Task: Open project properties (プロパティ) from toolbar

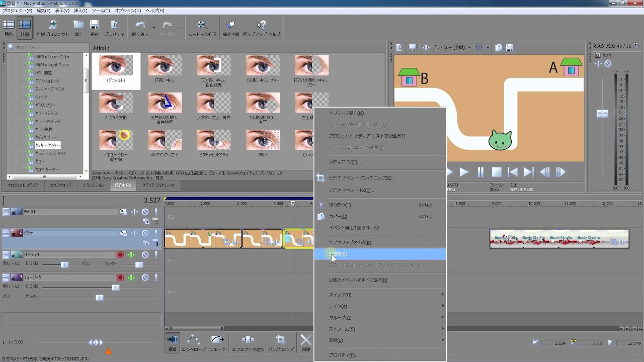Action: pos(114,28)
